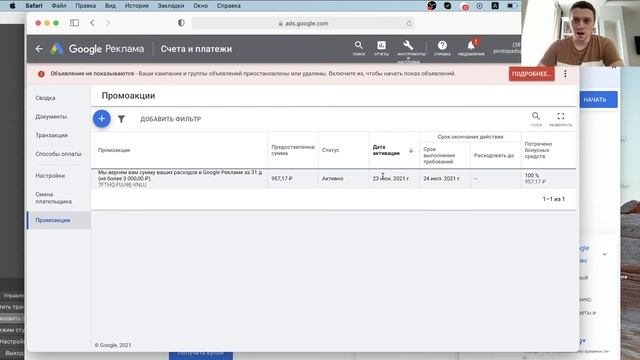Open Документы in sidebar
Screen dimensions: 640x360
tap(51, 117)
